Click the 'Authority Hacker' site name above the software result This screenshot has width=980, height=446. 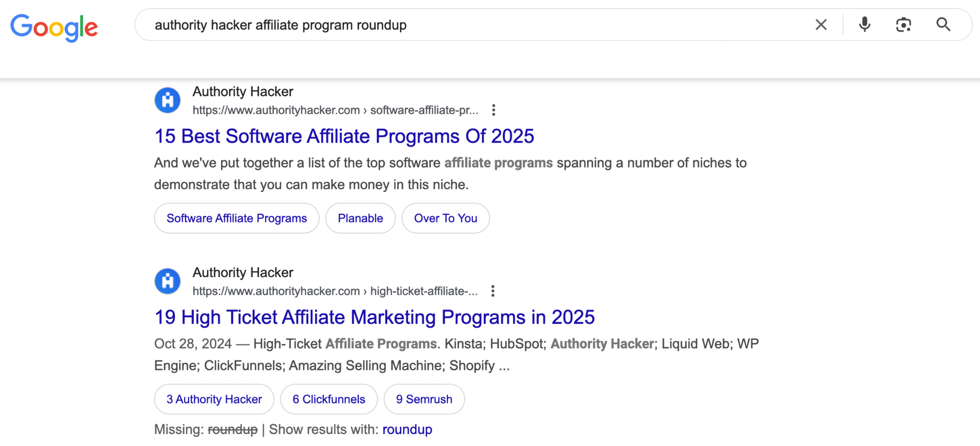pos(243,91)
